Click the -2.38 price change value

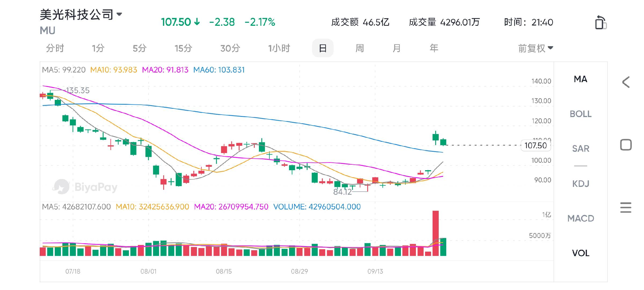coord(222,22)
